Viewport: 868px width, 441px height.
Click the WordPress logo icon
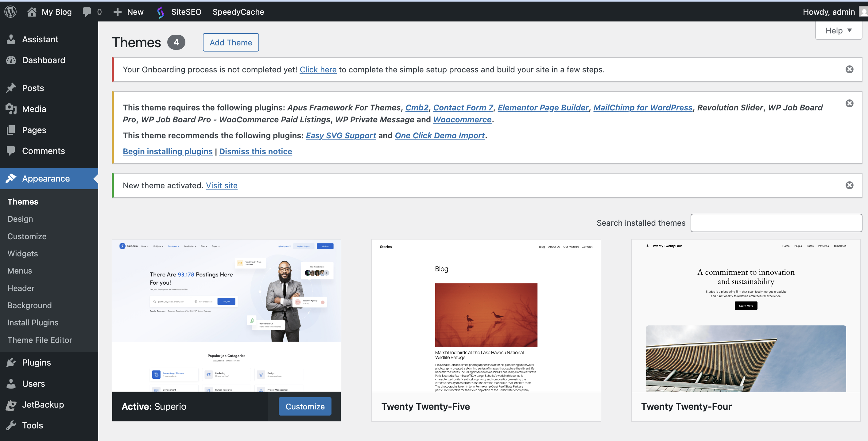(10, 12)
